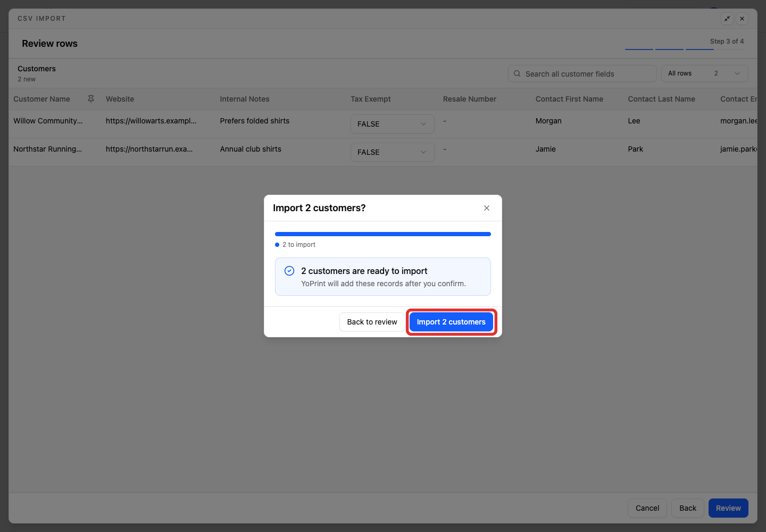
Task: Click the Morgan first name cell
Action: [x=548, y=121]
